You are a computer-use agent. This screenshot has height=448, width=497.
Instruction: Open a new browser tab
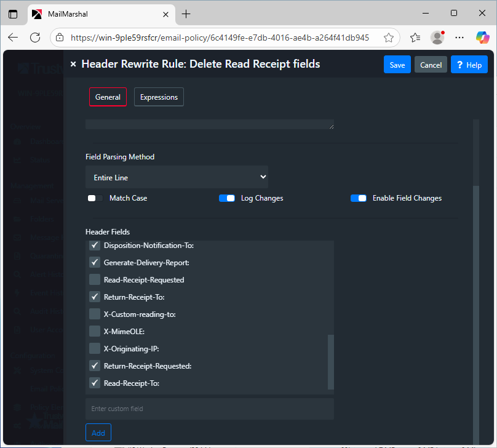click(x=186, y=14)
